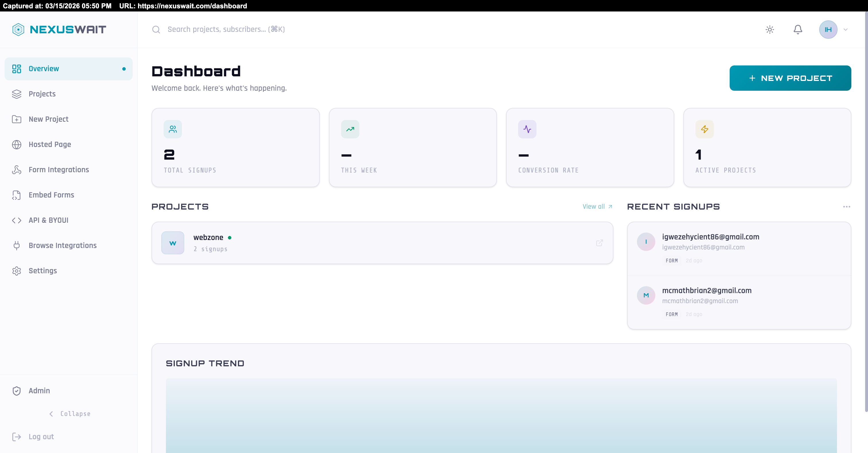Select the Projects icon in sidebar
Image resolution: width=868 pixels, height=453 pixels.
point(17,94)
